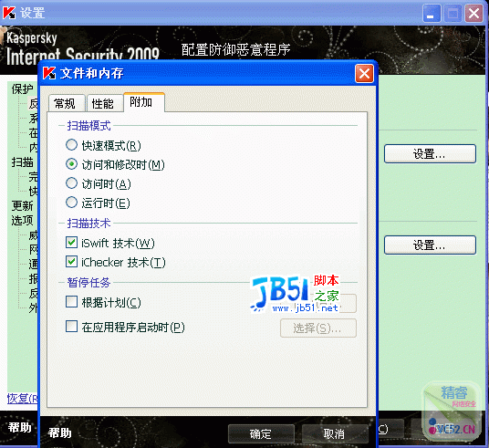489x448 pixels.
Task: Select 更新 in the 设置 window tree
Action: pyautogui.click(x=23, y=206)
